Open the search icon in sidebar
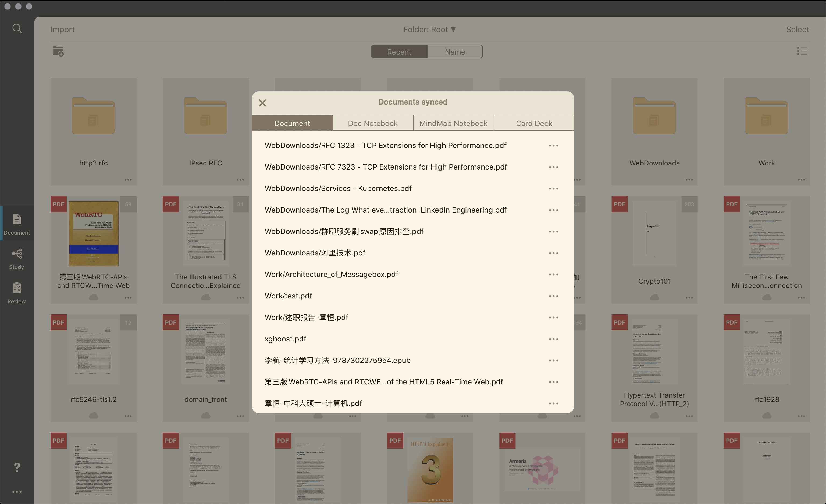The image size is (826, 504). (x=17, y=28)
